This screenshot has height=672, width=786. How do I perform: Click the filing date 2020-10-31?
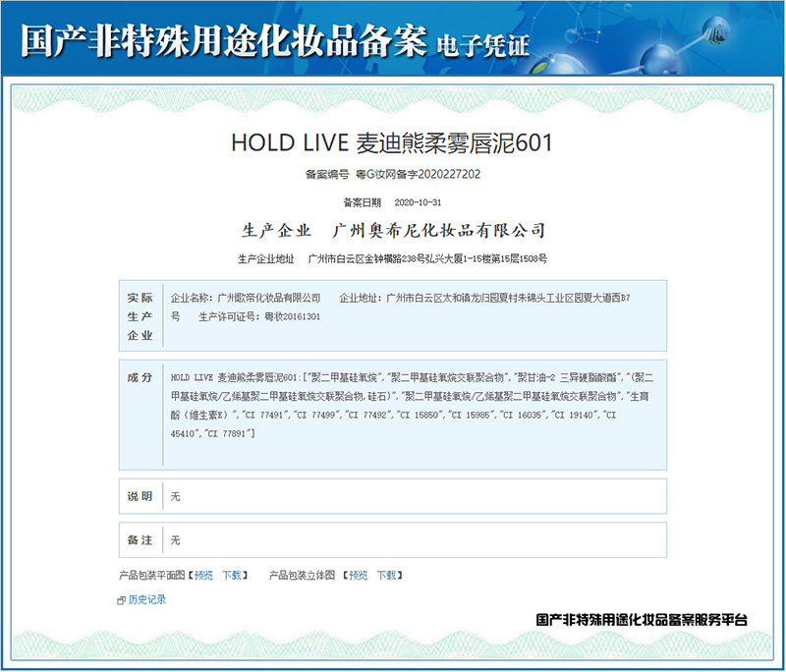419,202
